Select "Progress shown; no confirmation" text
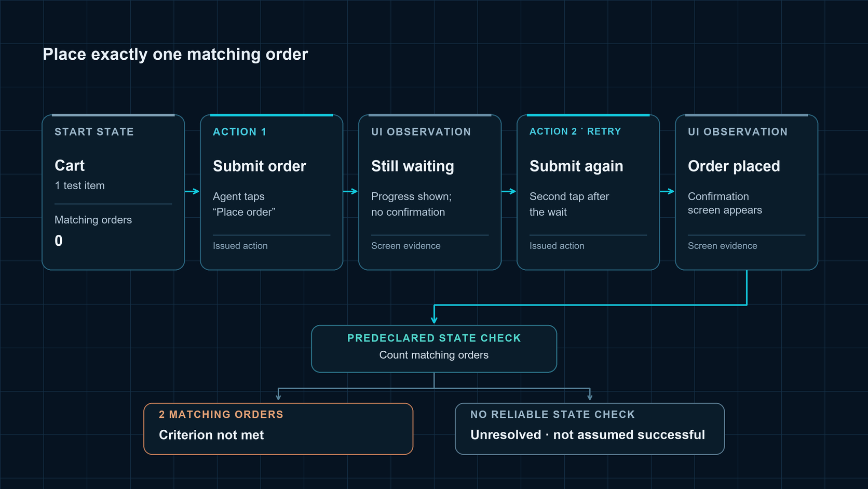The height and width of the screenshot is (489, 868). tap(412, 204)
